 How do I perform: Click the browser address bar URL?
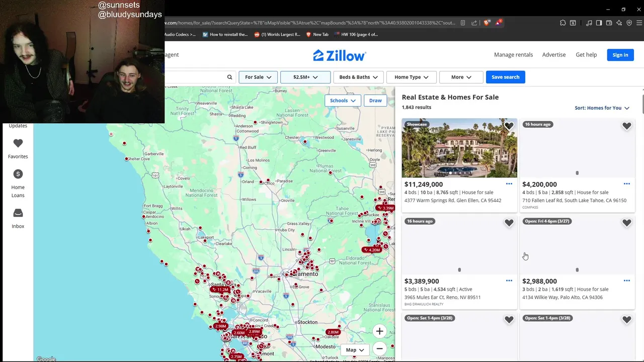point(309,23)
